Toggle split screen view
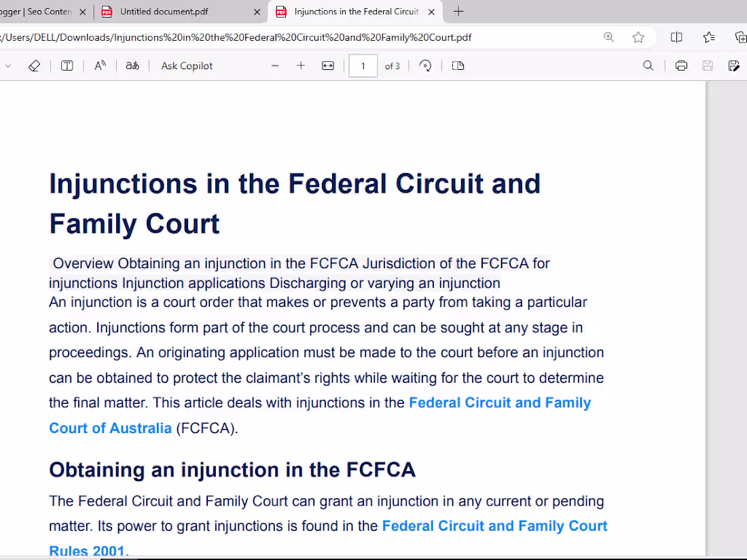Image resolution: width=747 pixels, height=560 pixels. (x=676, y=37)
